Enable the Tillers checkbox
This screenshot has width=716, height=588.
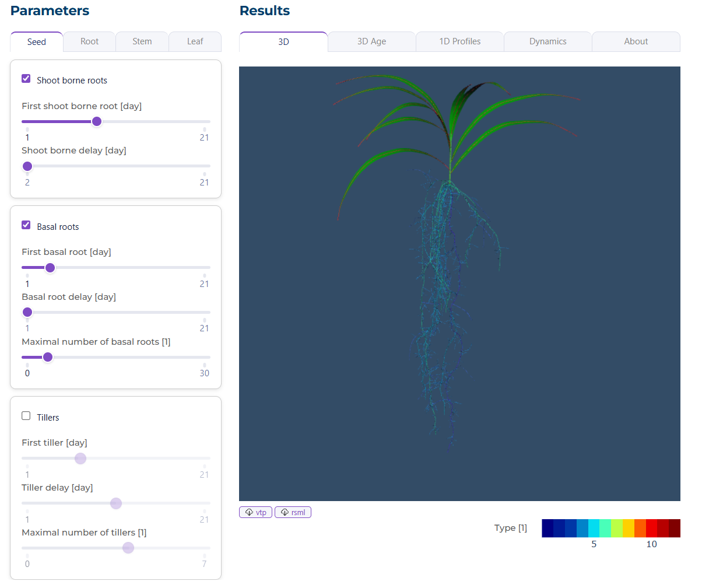point(26,415)
